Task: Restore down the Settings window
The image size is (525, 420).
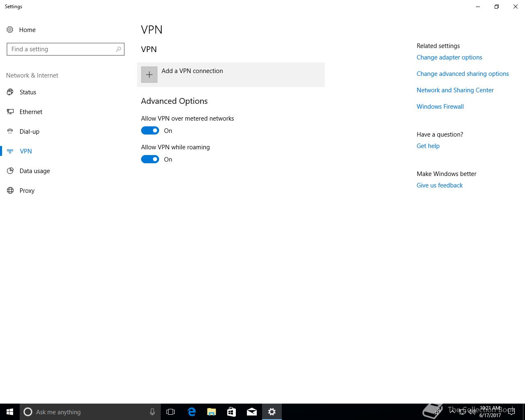Action: [497, 7]
